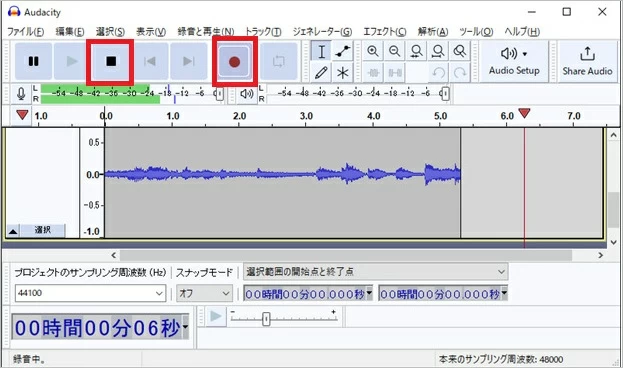Click the microphone record meter icon
Image resolution: width=623 pixels, height=368 pixels.
tap(21, 94)
